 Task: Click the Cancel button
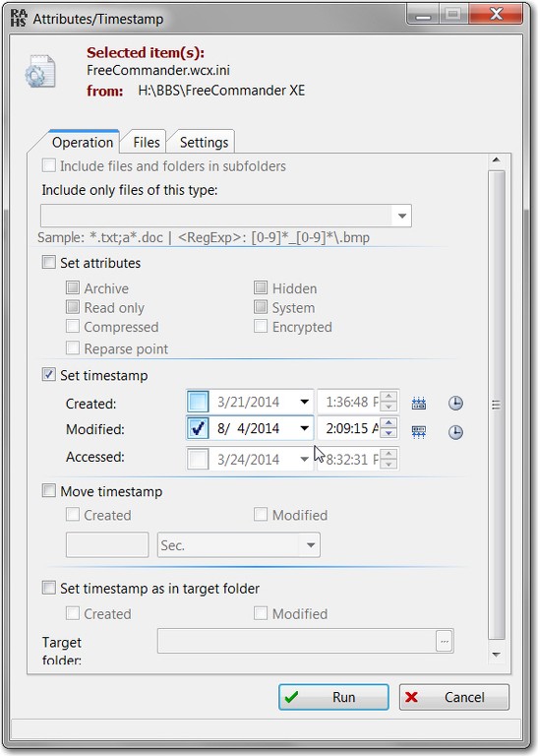tap(454, 697)
